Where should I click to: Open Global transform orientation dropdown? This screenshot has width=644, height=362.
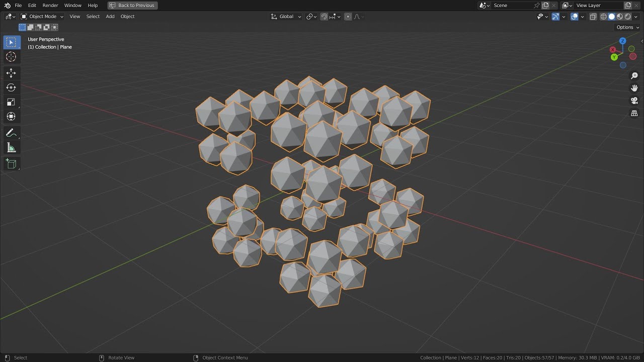pos(286,17)
